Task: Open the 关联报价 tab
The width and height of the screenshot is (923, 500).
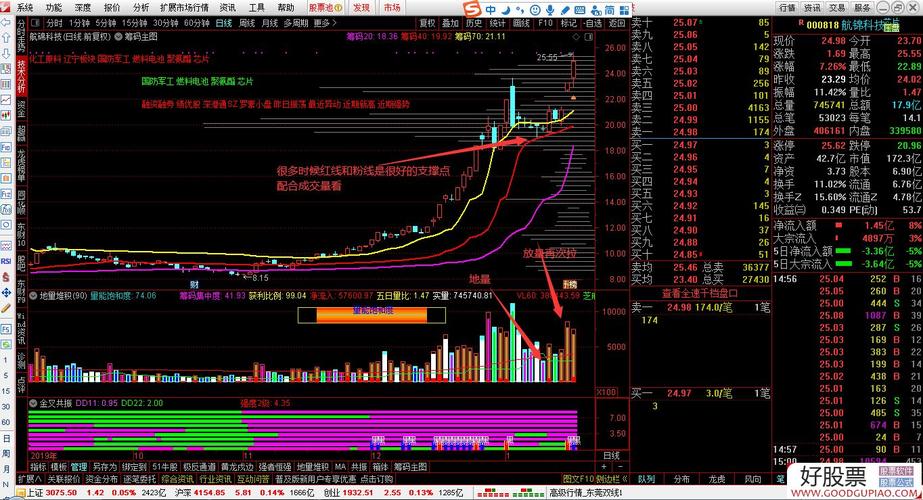Action: tap(64, 479)
